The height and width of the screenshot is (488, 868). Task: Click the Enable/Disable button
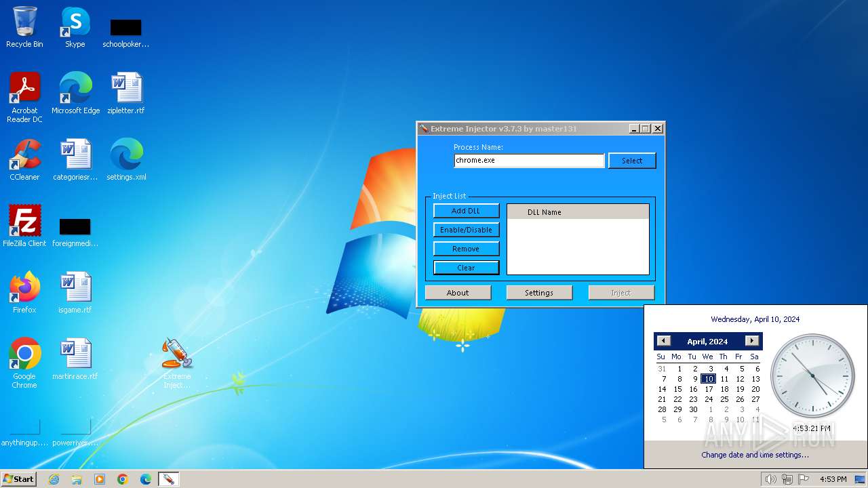466,230
